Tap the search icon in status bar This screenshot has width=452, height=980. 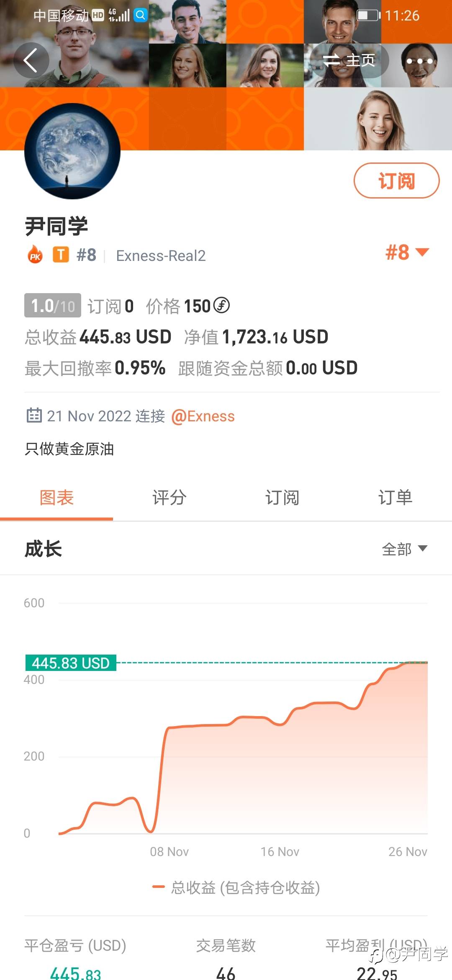click(x=141, y=15)
